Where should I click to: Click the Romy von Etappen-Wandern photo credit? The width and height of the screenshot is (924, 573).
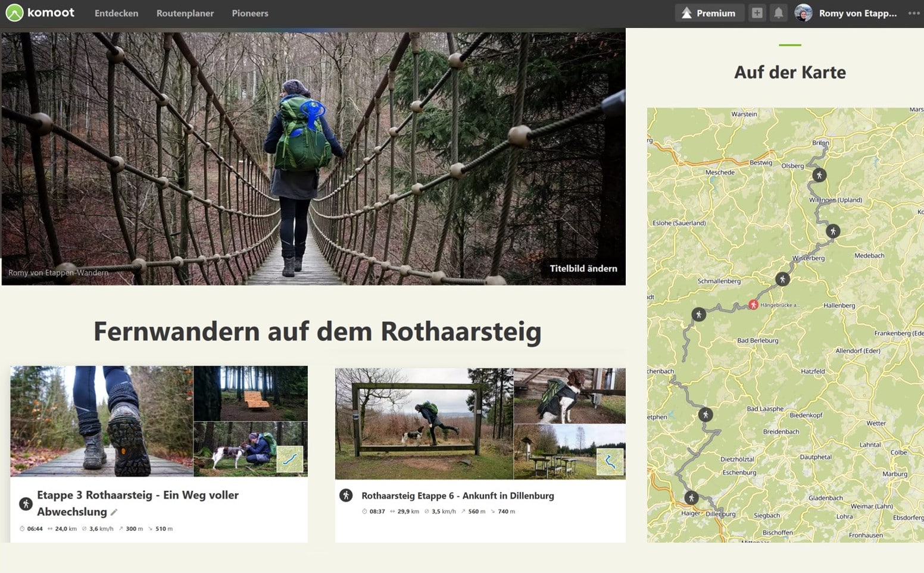coord(58,273)
